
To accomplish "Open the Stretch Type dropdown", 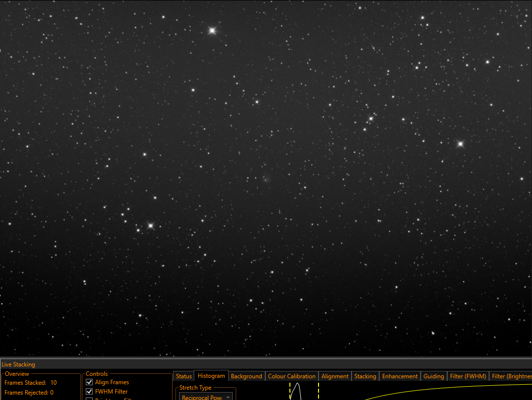I will point(206,397).
